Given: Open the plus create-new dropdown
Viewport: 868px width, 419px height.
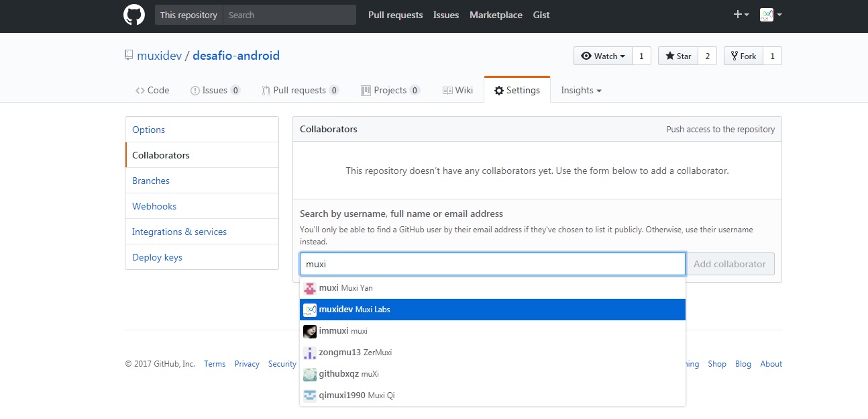Looking at the screenshot, I should (741, 15).
